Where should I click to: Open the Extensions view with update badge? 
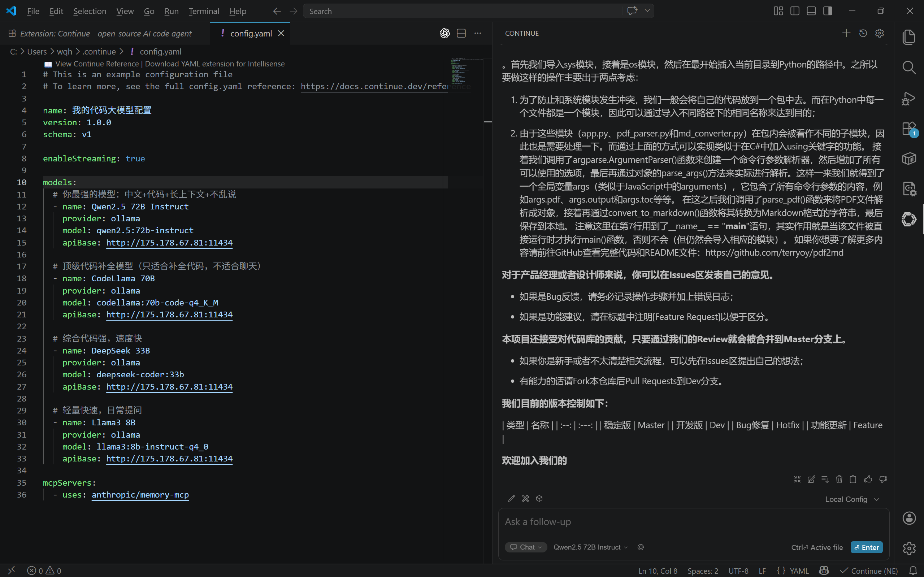click(909, 128)
